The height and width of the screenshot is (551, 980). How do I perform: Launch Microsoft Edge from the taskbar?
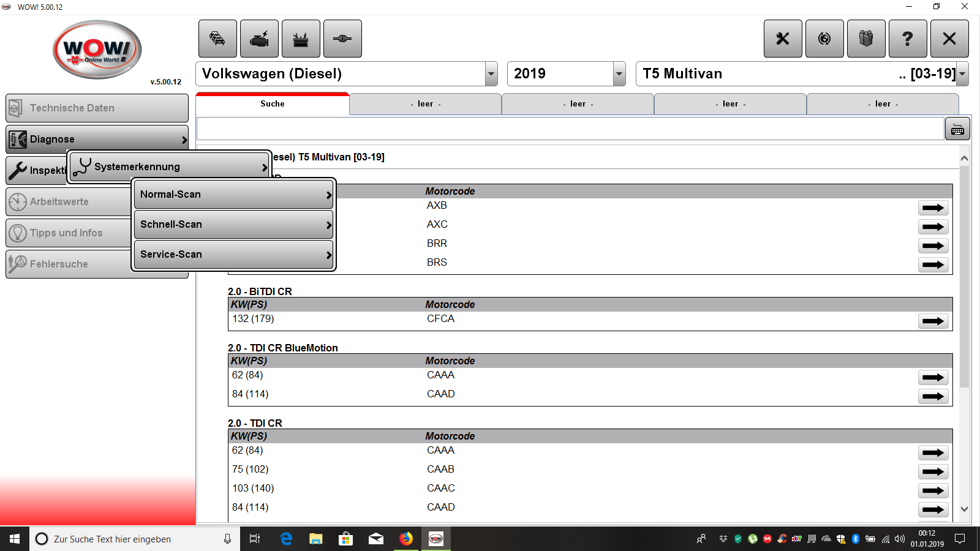[x=286, y=539]
